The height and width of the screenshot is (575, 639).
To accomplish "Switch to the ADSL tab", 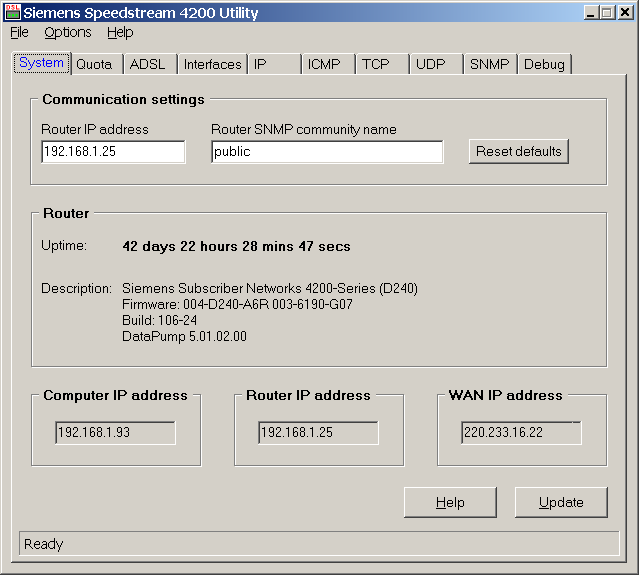I will tap(151, 64).
